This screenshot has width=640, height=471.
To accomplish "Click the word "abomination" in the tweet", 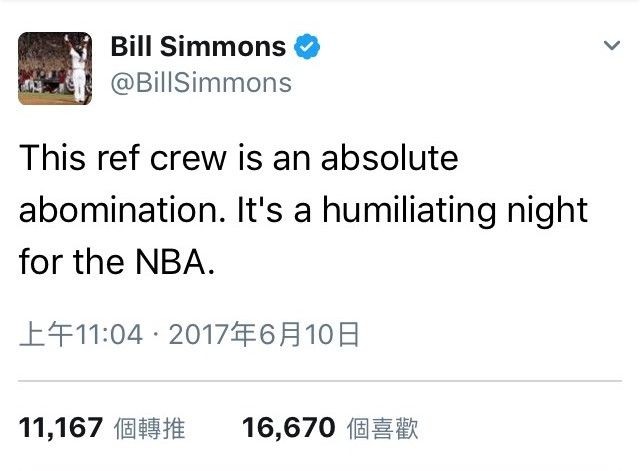I will coord(119,210).
